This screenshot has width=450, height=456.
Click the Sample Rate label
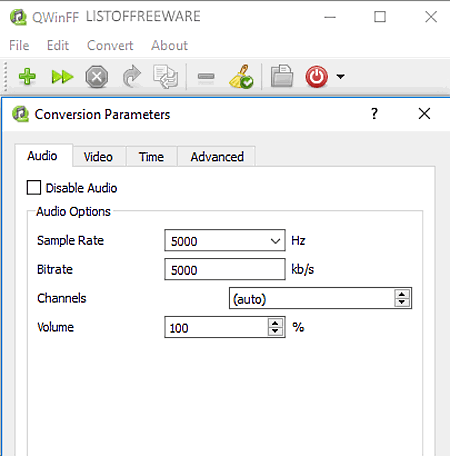70,240
